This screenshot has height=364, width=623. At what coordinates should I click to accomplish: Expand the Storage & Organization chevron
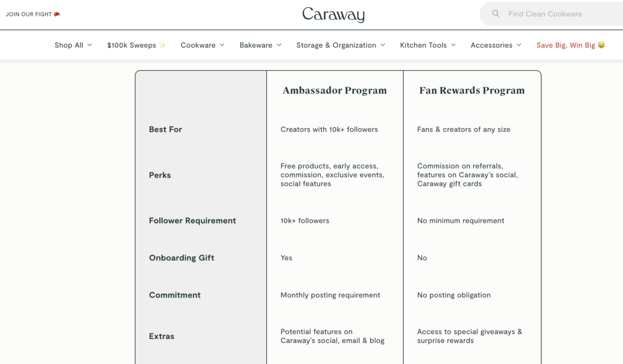click(x=383, y=45)
